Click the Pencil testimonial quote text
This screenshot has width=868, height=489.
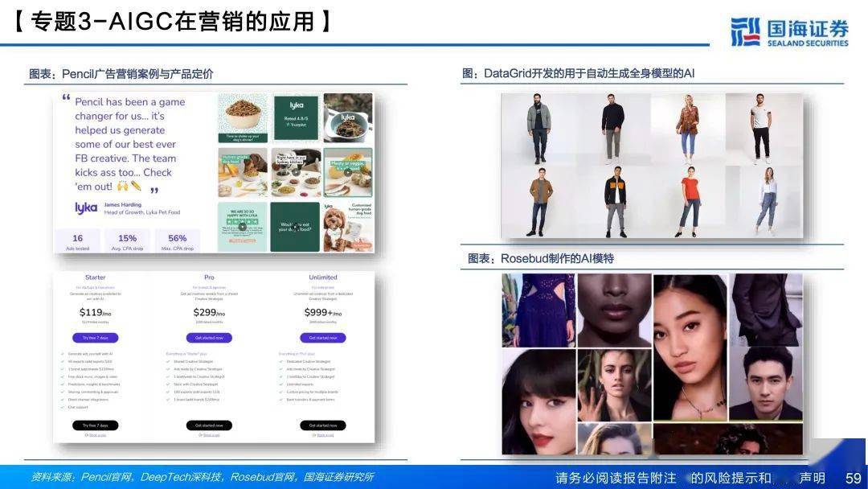[130, 144]
